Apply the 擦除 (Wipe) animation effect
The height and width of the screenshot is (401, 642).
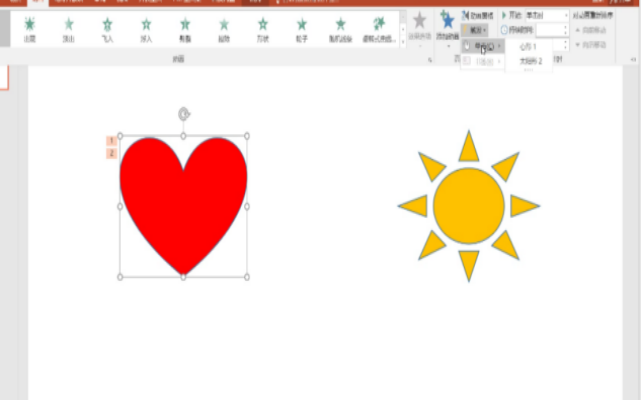point(224,29)
